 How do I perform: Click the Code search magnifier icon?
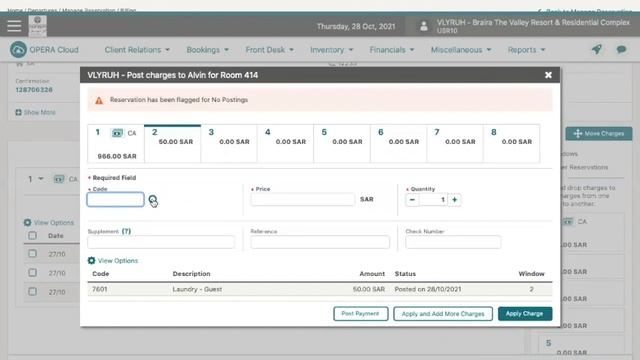(x=153, y=200)
